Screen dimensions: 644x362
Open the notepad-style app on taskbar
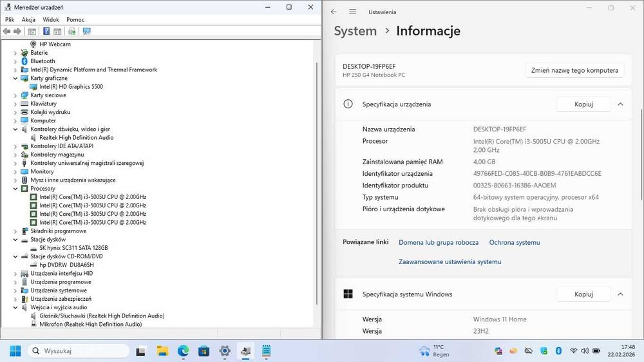tap(266, 351)
